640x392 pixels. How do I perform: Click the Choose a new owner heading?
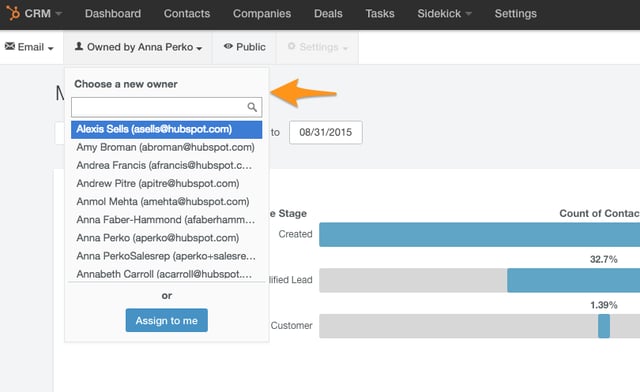point(126,84)
